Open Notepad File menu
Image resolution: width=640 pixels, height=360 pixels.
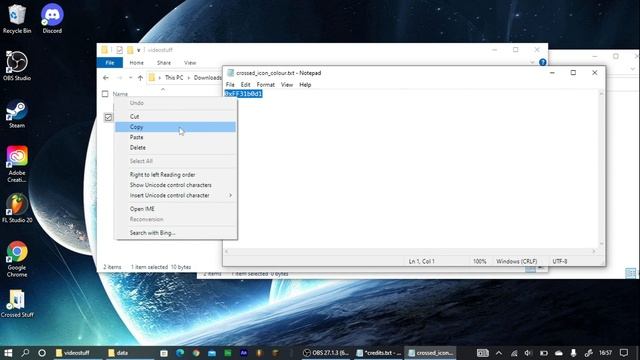(x=230, y=84)
